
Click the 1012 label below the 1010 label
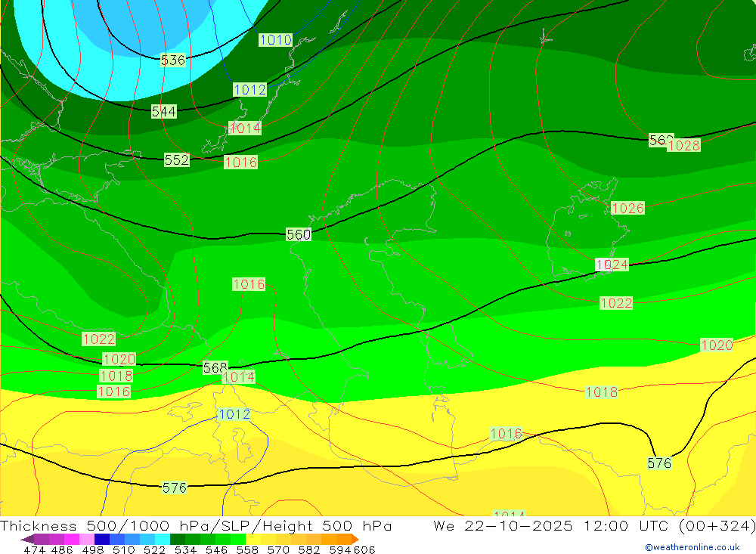click(249, 89)
